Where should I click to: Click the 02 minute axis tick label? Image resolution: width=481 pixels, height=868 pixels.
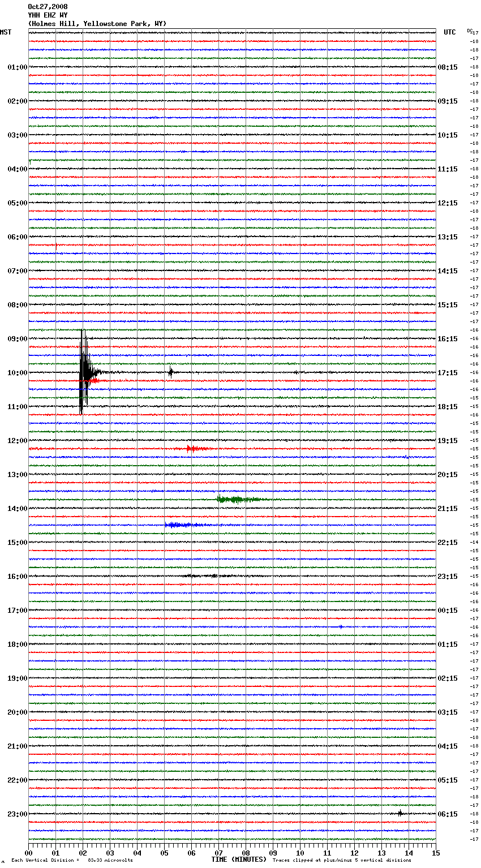point(83,853)
